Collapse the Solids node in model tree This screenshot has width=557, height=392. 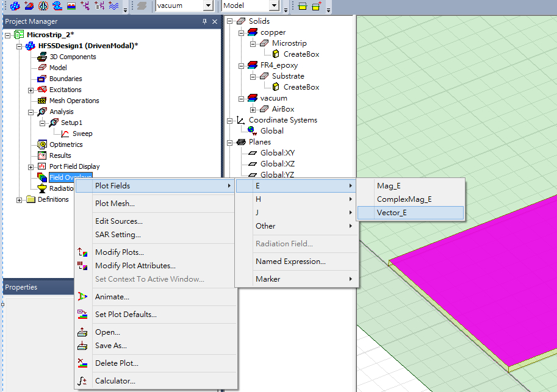(x=230, y=21)
